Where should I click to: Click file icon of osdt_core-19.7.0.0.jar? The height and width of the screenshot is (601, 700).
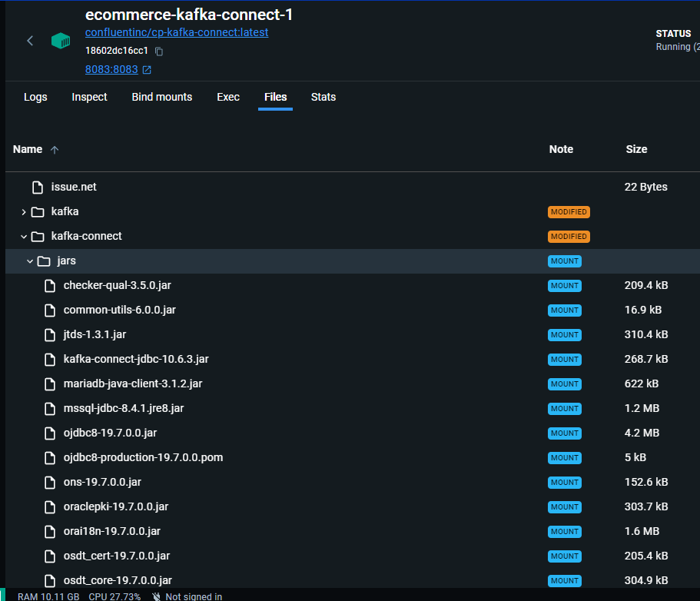pyautogui.click(x=50, y=580)
